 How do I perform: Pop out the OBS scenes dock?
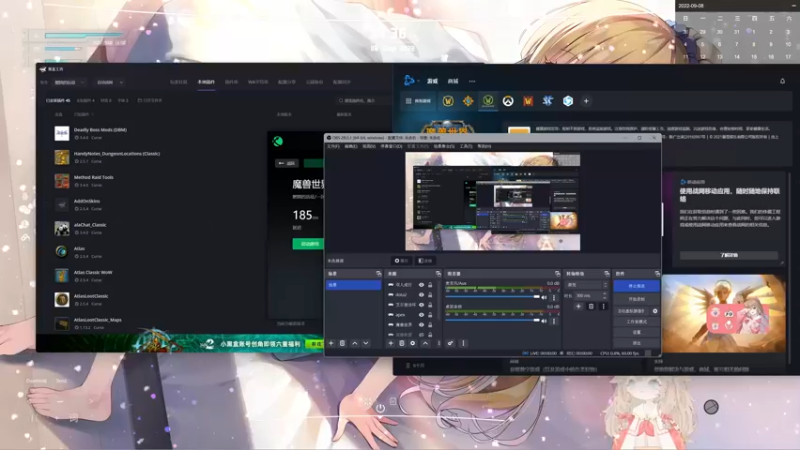[x=378, y=274]
